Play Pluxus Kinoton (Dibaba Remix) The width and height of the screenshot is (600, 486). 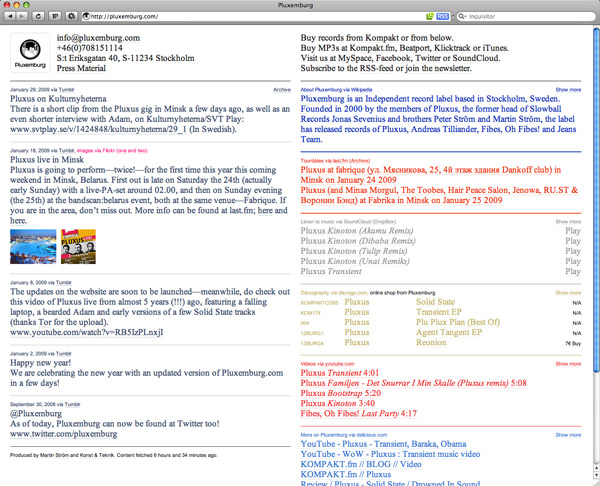click(x=573, y=241)
